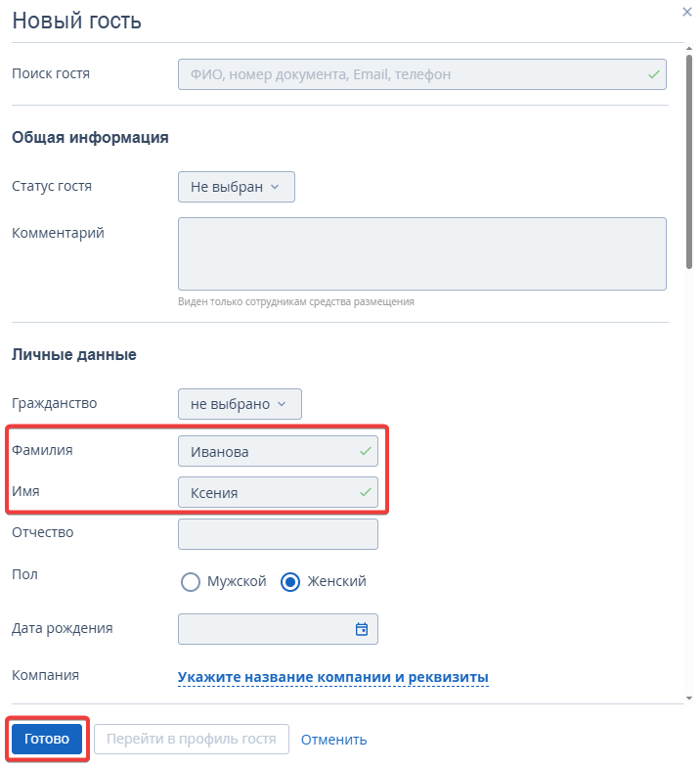
Task: Select the Мужской gender radio button
Action: [191, 582]
